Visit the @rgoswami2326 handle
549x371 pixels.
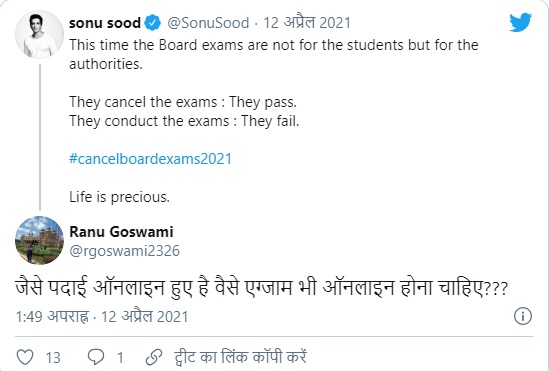[x=124, y=251]
